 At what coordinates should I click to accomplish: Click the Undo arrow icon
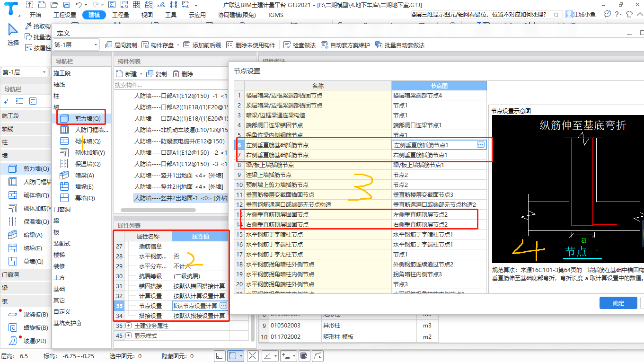[79, 5]
